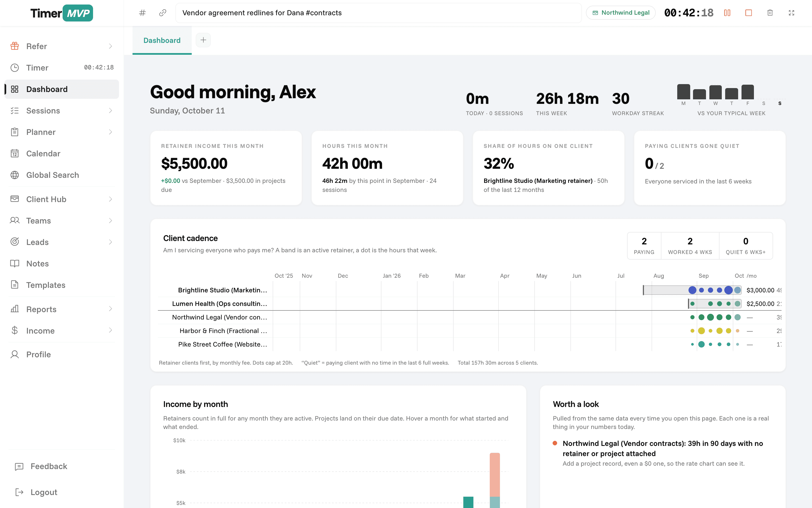Add a new tab with the plus button
Image resolution: width=812 pixels, height=508 pixels.
[203, 40]
